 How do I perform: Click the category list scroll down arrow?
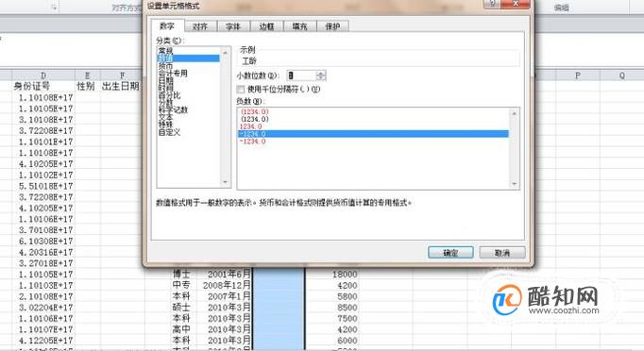pyautogui.click(x=225, y=182)
